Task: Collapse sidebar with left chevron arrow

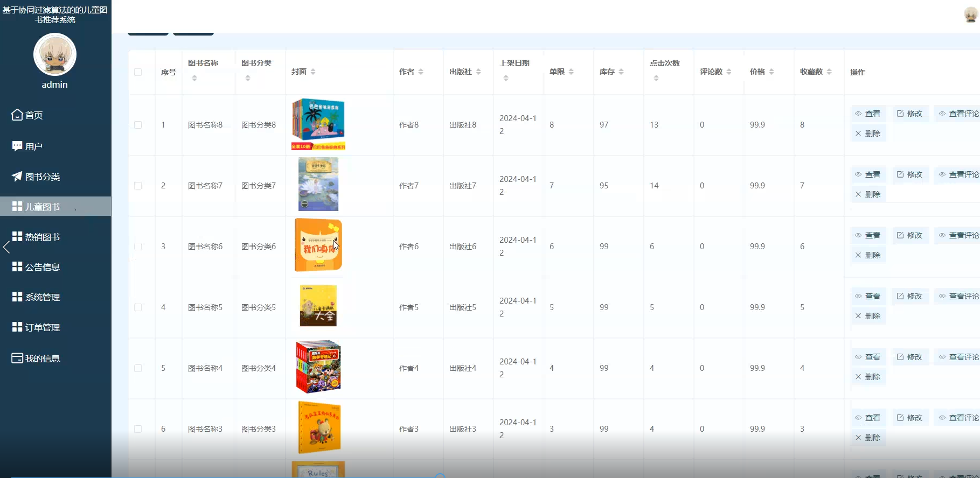Action: [x=6, y=248]
